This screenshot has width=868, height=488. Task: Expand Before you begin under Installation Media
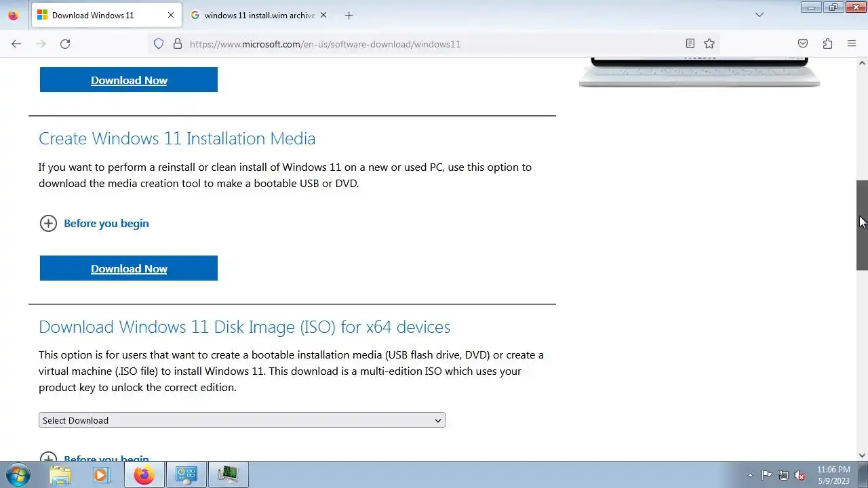click(106, 223)
